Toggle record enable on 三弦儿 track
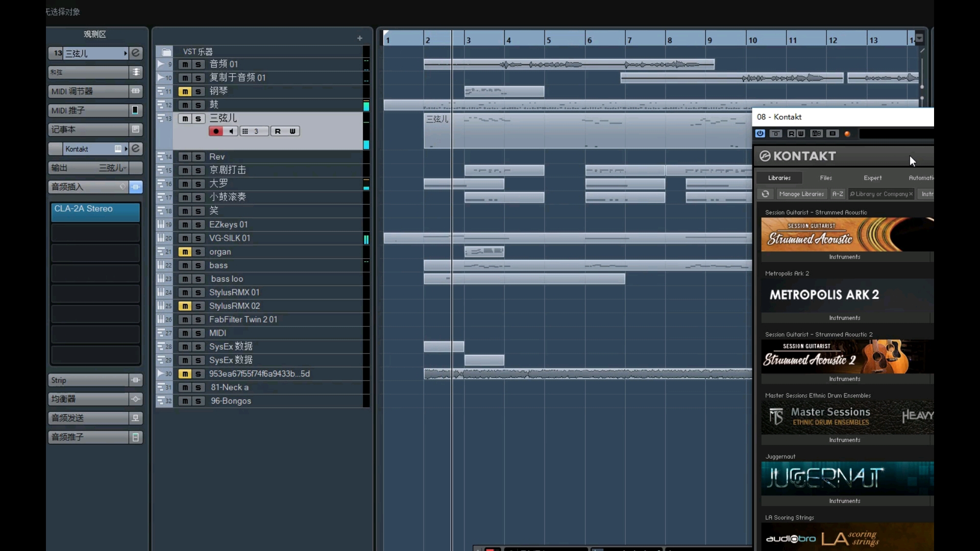This screenshot has height=551, width=980. [x=216, y=131]
